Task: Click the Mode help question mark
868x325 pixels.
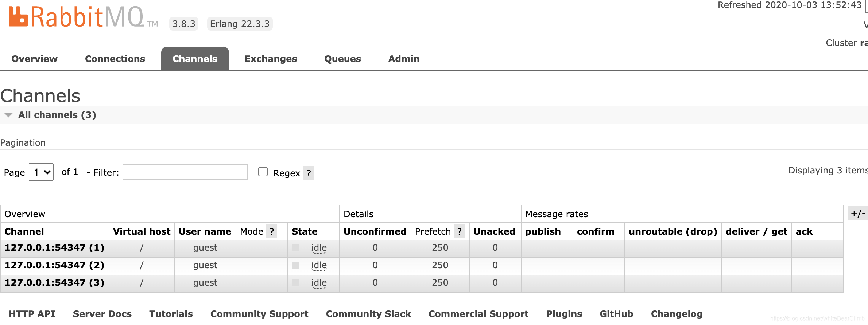Action: click(272, 231)
